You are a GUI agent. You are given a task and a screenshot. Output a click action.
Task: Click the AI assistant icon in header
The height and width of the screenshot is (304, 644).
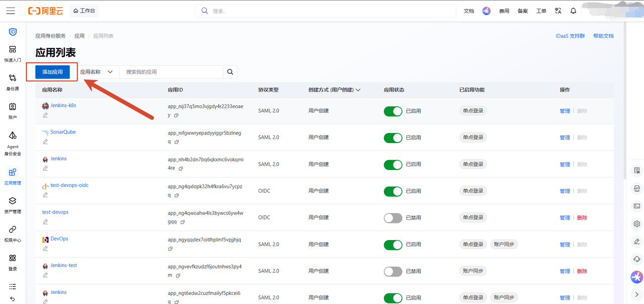click(x=486, y=11)
